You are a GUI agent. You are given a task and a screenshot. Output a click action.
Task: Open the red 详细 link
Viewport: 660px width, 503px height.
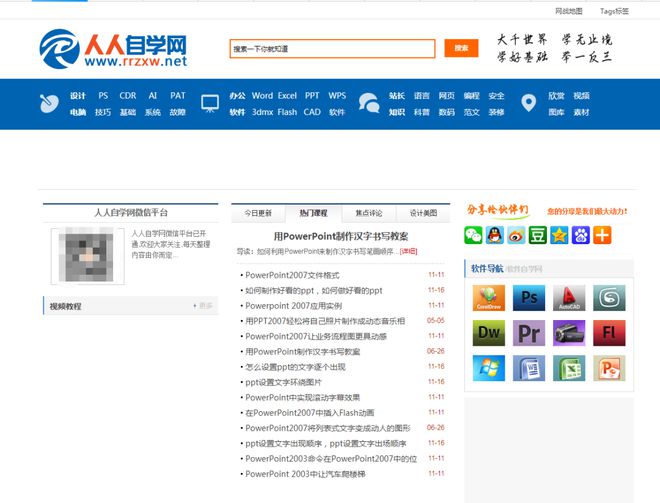408,251
